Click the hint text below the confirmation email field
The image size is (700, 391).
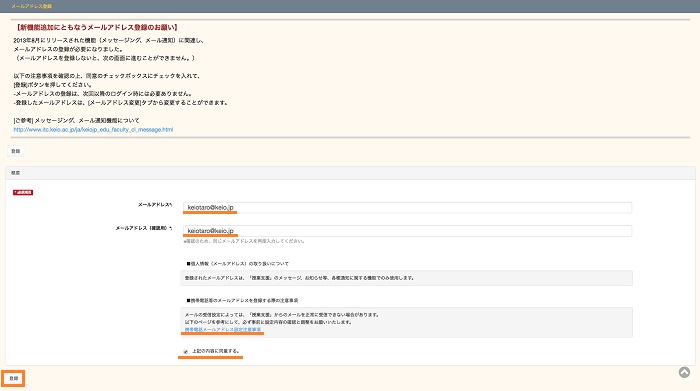click(244, 241)
